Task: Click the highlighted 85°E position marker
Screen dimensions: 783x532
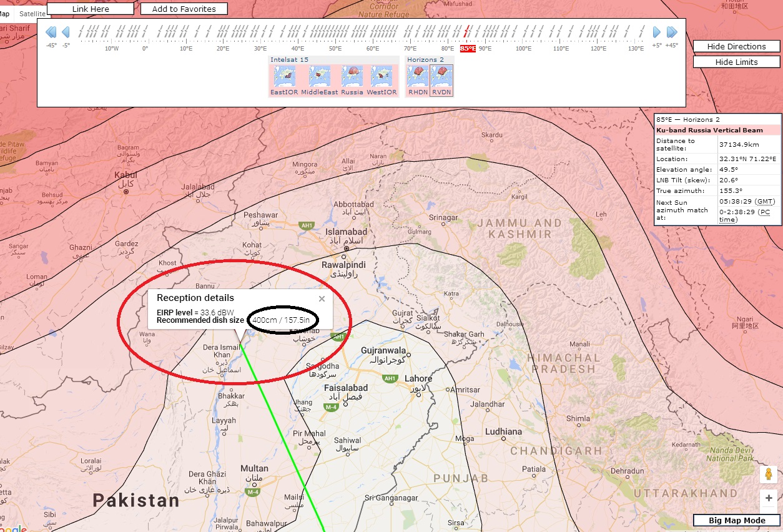Action: pyautogui.click(x=468, y=48)
